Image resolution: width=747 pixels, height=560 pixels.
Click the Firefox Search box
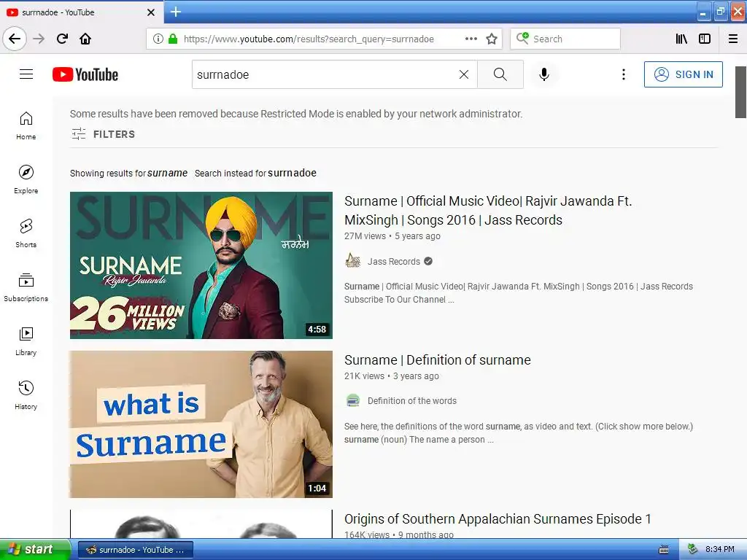(x=565, y=39)
